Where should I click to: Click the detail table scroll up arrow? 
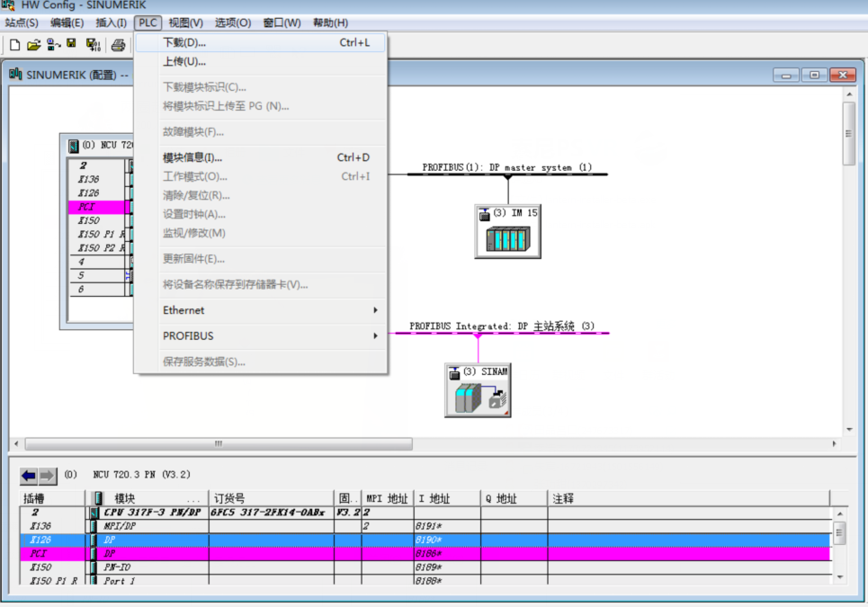(840, 514)
